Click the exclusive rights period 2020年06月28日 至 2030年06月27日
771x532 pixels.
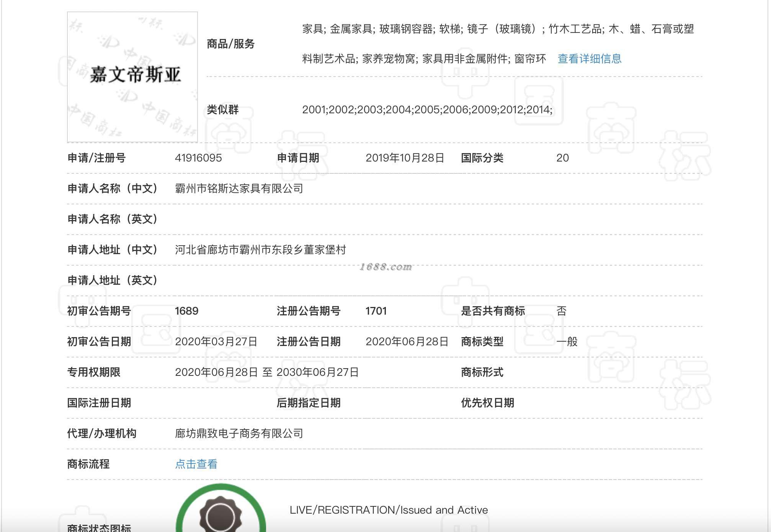[266, 372]
